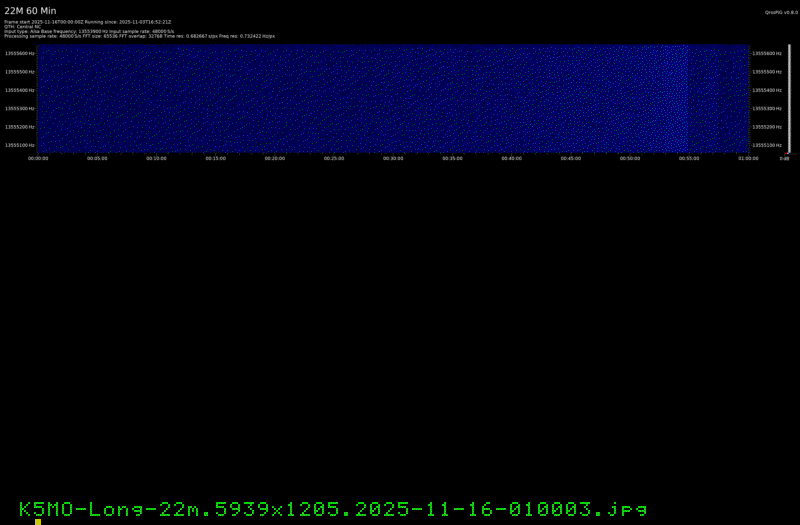Click the bright band in the spectrogram
This screenshot has height=525, width=800.
click(677, 98)
